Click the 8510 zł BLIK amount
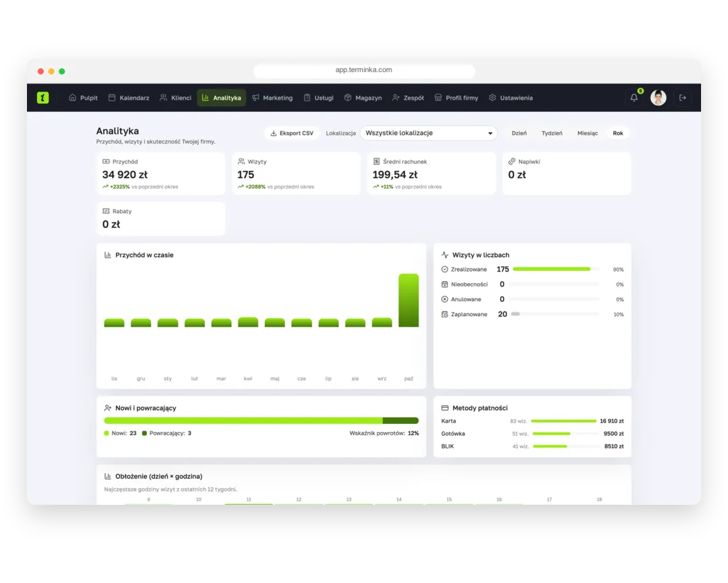 click(614, 446)
